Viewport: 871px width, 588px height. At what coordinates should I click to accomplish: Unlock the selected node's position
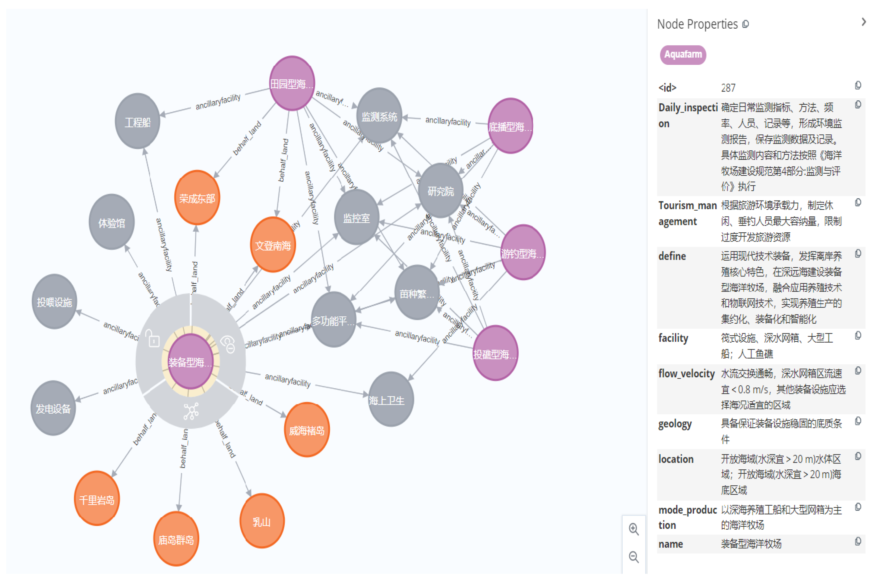coord(153,339)
